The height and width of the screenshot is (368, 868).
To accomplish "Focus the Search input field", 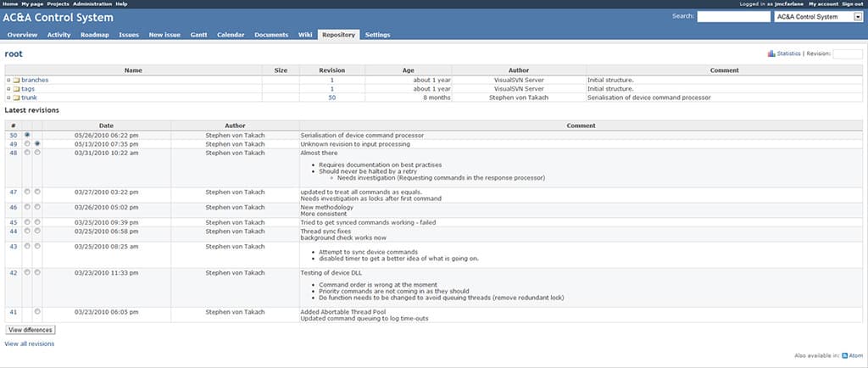I will pos(733,17).
